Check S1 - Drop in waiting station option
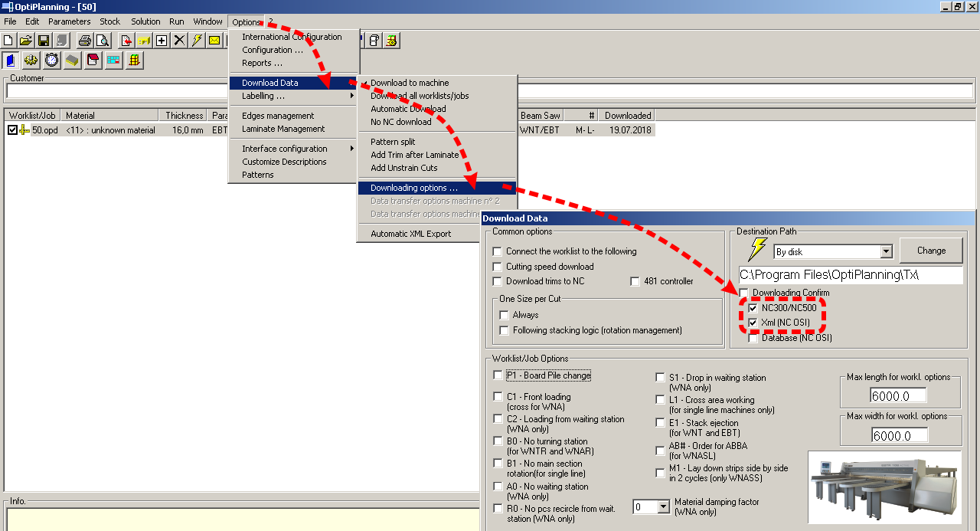The image size is (980, 531). pos(661,378)
